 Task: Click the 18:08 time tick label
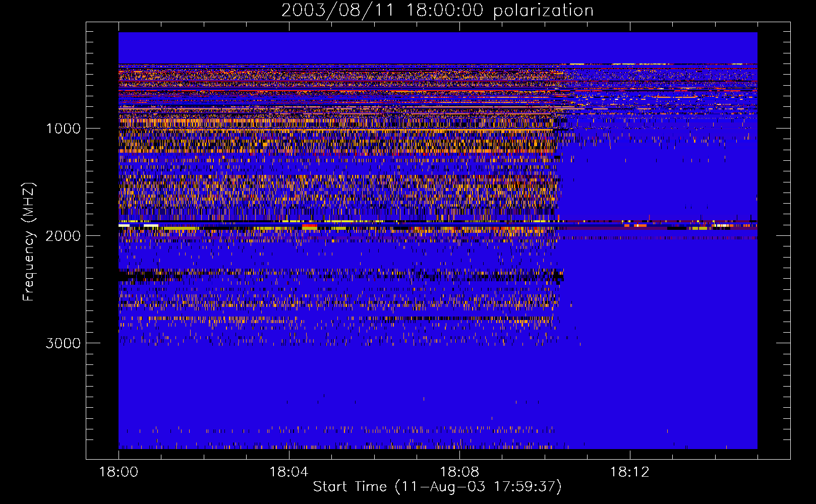(459, 472)
